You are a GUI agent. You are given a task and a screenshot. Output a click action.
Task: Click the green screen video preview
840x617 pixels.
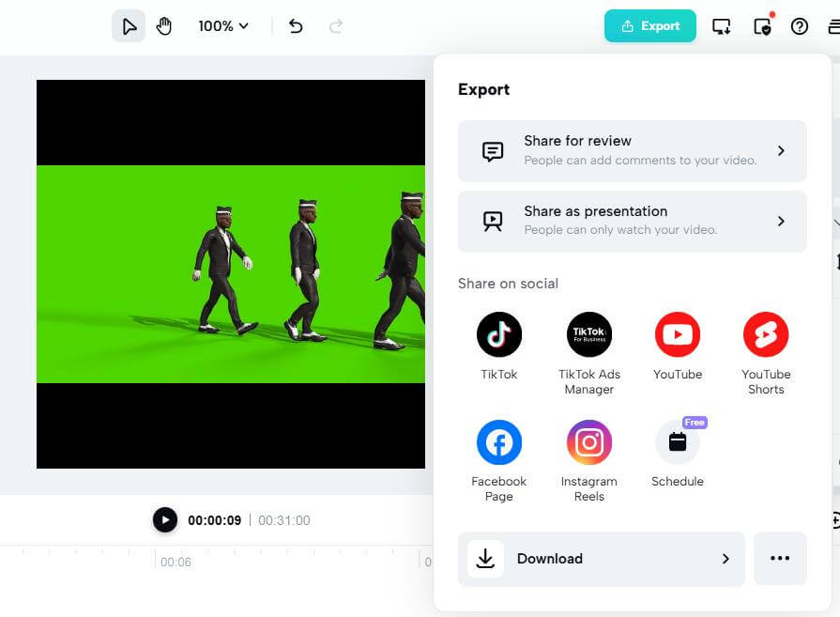tap(231, 274)
